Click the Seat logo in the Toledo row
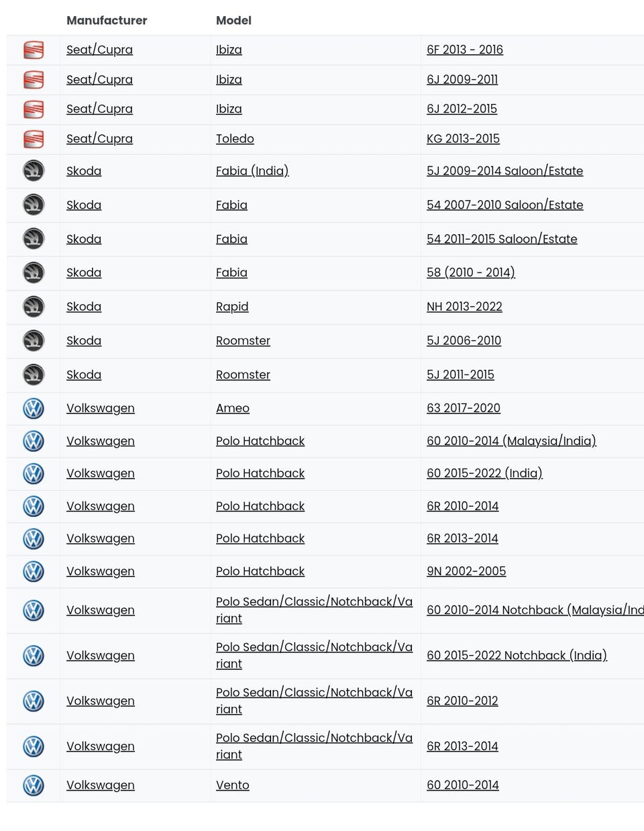 (x=34, y=139)
